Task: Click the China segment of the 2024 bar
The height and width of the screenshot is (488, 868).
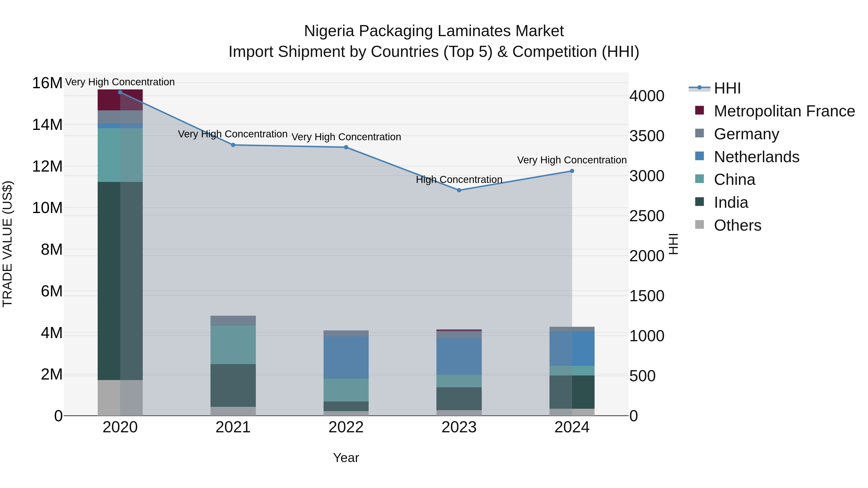Action: pyautogui.click(x=572, y=370)
